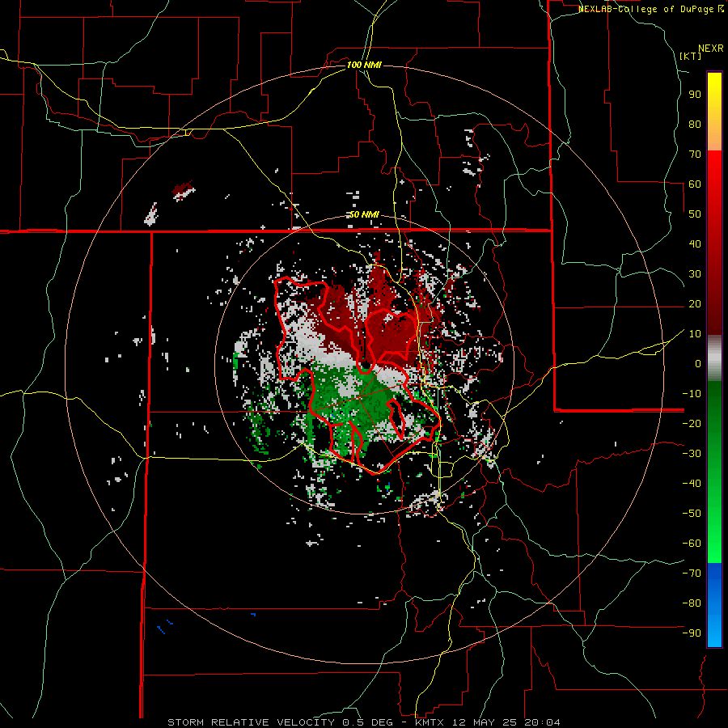The image size is (728, 728).
Task: Click the 80 value on velocity scale
Action: 695,125
